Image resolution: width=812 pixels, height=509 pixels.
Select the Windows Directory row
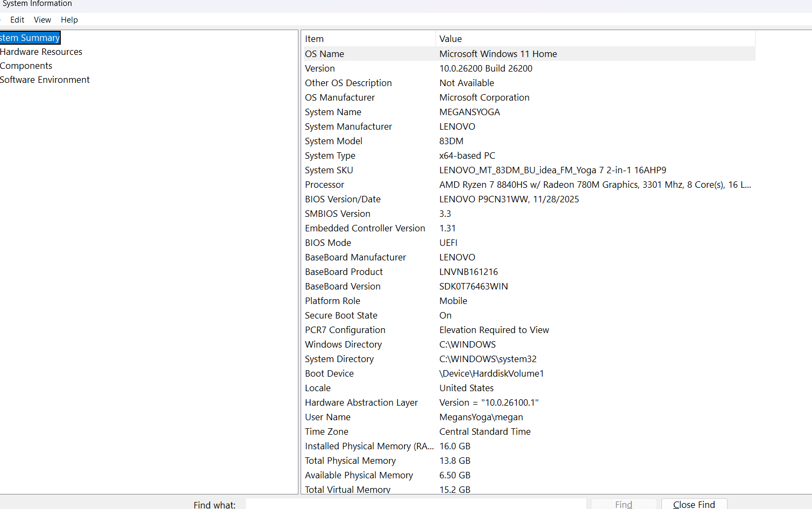[x=343, y=344]
